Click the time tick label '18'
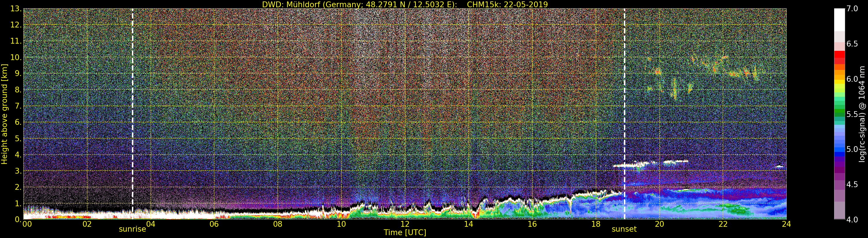 [596, 224]
